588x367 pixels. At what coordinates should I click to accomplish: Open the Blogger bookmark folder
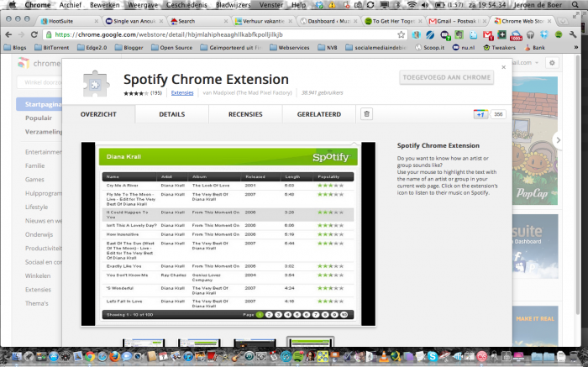[129, 48]
